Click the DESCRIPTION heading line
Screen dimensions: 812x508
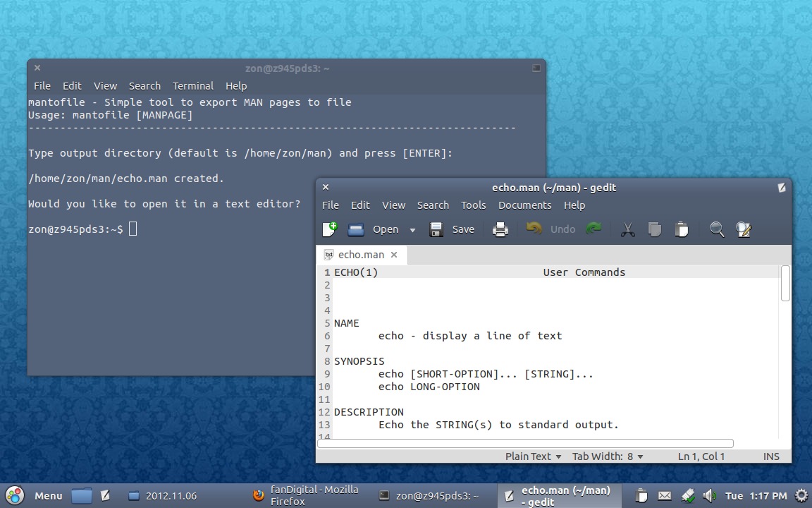369,412
